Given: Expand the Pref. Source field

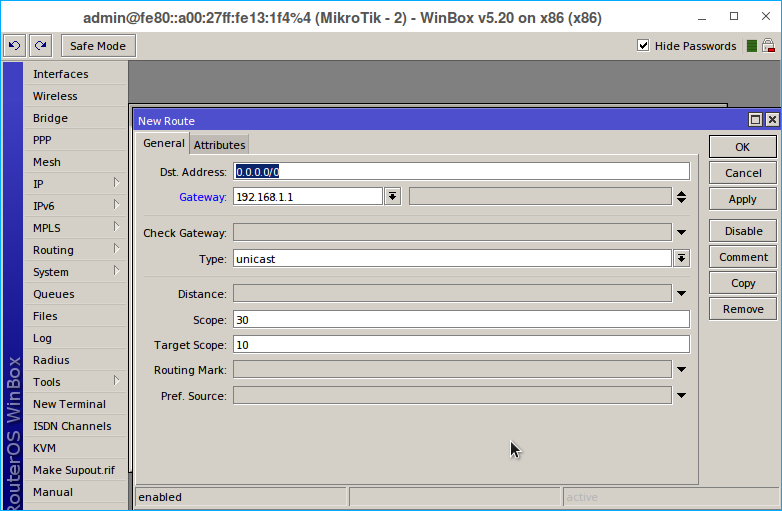Looking at the screenshot, I should (681, 395).
